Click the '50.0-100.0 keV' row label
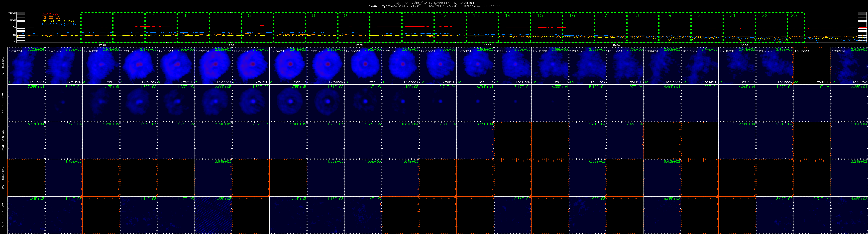The height and width of the screenshot is (234, 868). (3, 215)
